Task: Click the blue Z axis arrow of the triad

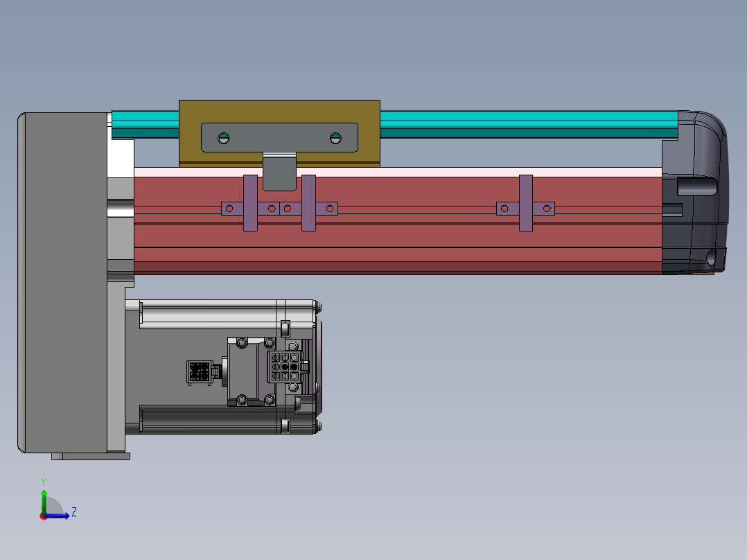Action: [57, 516]
